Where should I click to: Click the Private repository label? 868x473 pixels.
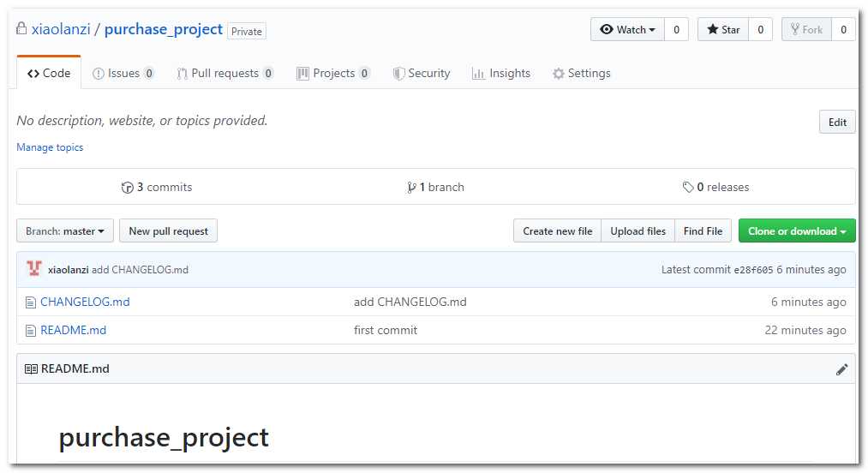point(246,31)
